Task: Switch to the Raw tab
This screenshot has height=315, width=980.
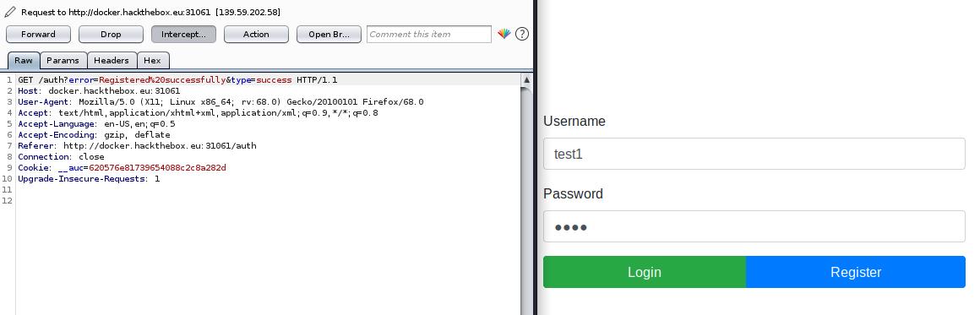Action: [x=24, y=61]
